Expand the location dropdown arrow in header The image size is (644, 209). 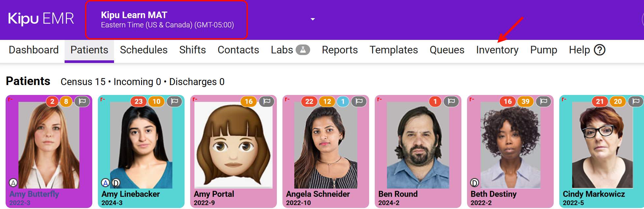(x=312, y=19)
